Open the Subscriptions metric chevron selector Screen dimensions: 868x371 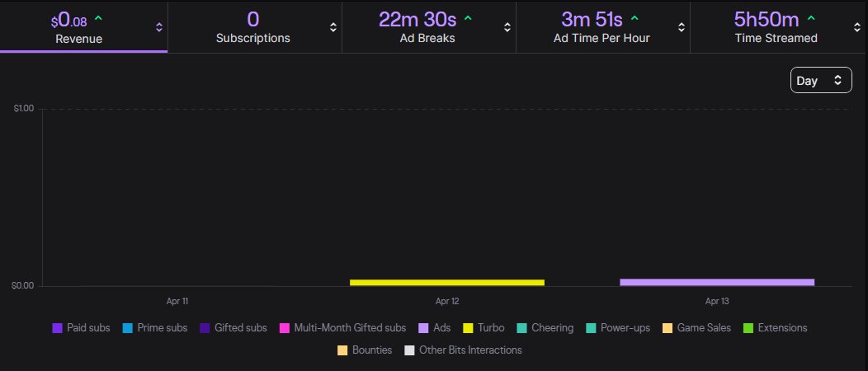(333, 27)
